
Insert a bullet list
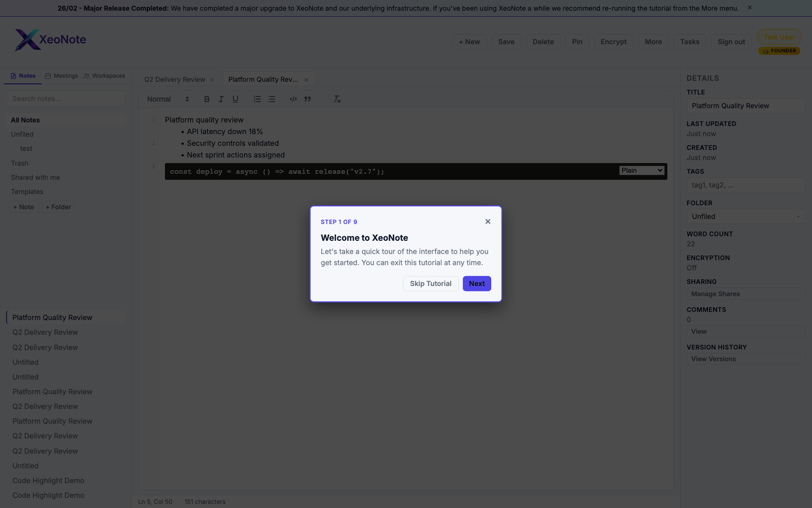coord(272,99)
